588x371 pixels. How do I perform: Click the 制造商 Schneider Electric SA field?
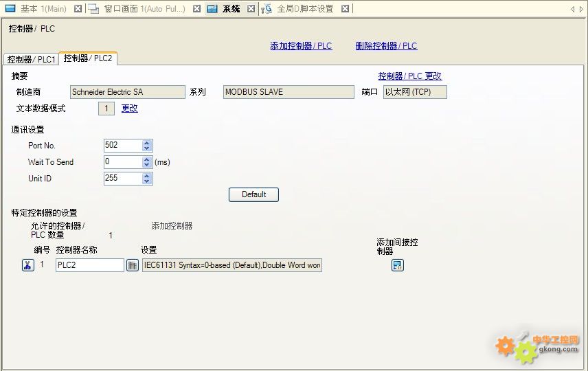click(128, 92)
